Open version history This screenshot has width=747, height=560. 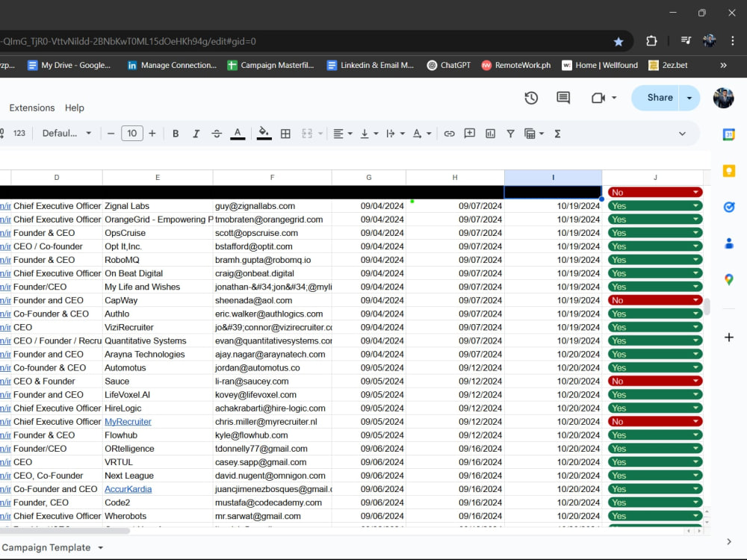point(531,98)
